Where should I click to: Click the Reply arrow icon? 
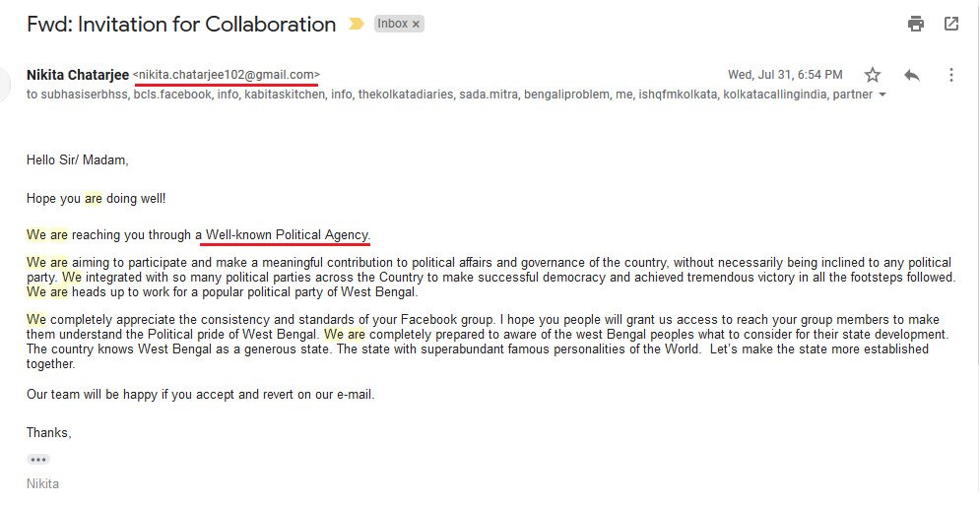pos(912,75)
